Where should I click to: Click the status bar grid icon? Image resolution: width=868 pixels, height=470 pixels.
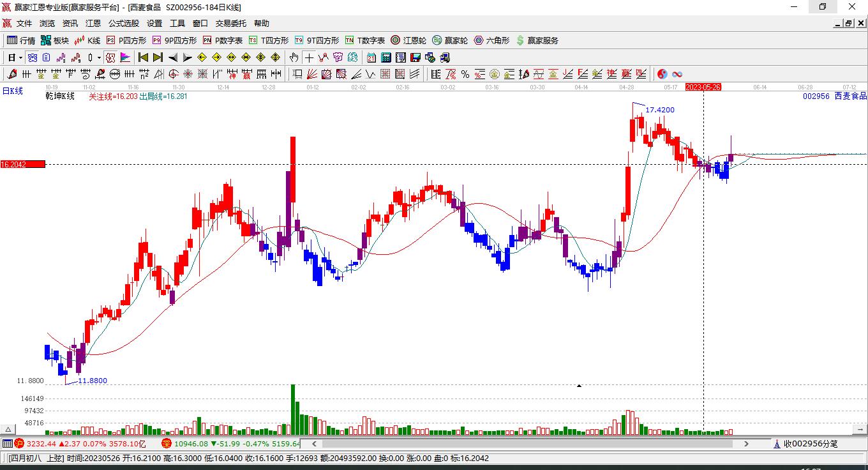7,443
